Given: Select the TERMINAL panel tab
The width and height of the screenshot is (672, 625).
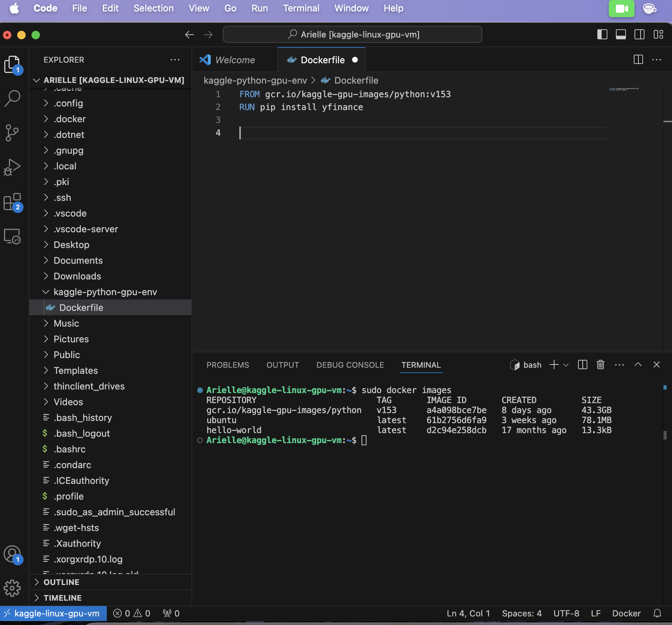Looking at the screenshot, I should (x=421, y=365).
